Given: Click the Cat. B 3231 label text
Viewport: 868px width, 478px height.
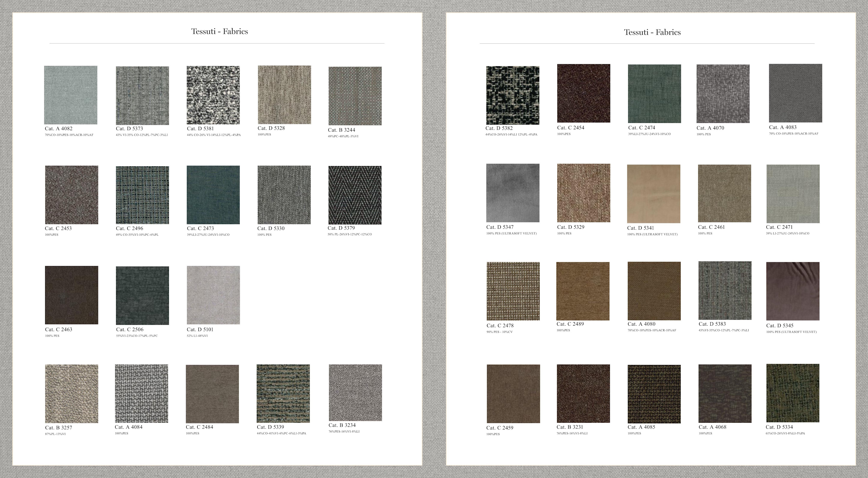Looking at the screenshot, I should 569,427.
